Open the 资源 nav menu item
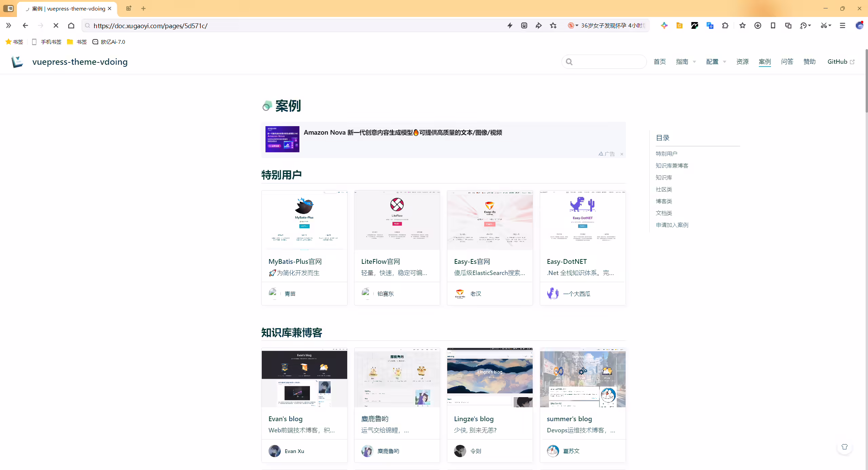Screen dimensions: 868x470 pos(742,62)
